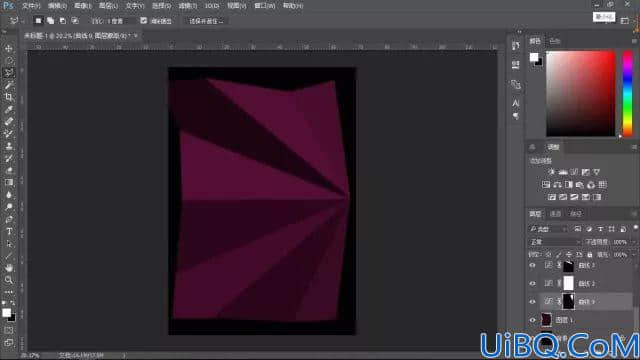Select the Clone Stamp tool
Image resolution: width=640 pixels, height=360 pixels.
coord(9,146)
